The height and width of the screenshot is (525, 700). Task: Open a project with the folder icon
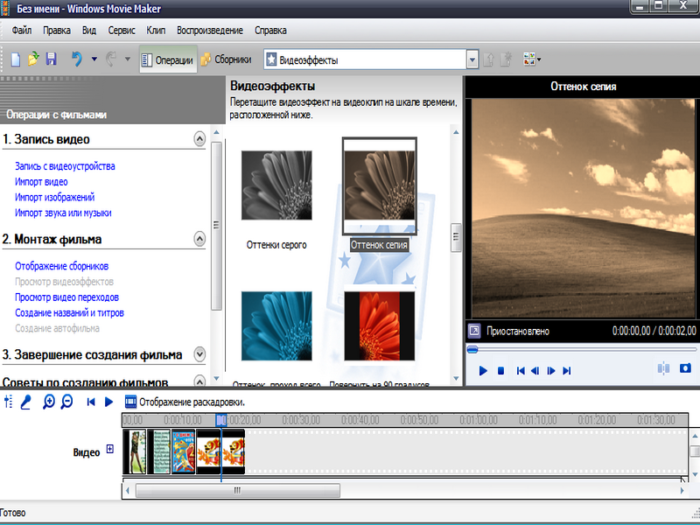pos(33,59)
